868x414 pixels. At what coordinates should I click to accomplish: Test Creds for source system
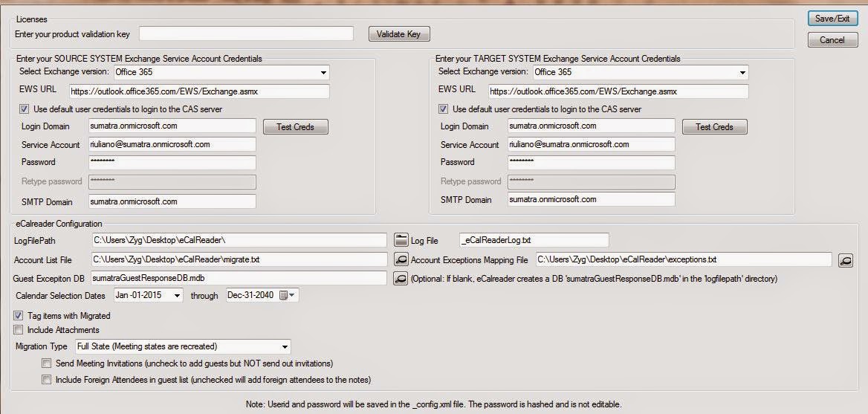[x=295, y=127]
